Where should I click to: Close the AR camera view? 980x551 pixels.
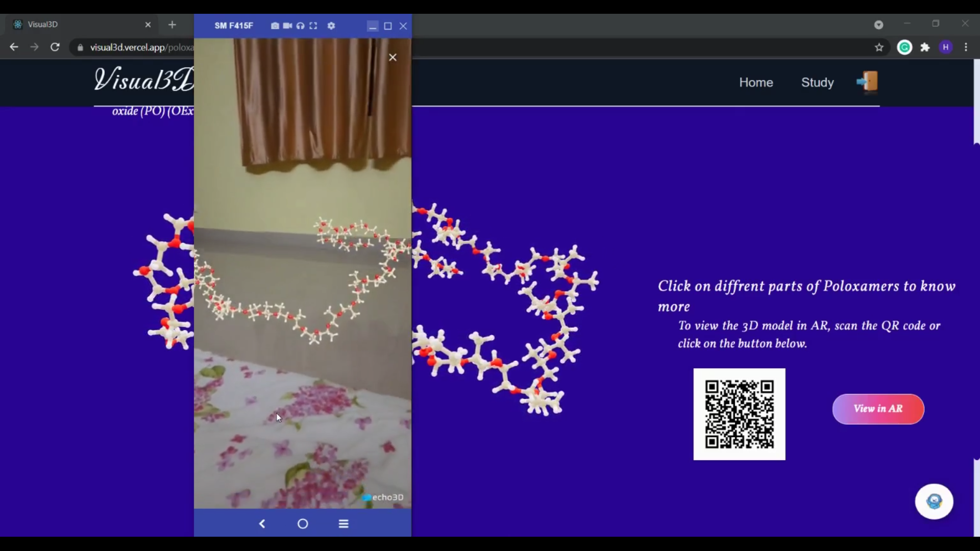point(393,58)
